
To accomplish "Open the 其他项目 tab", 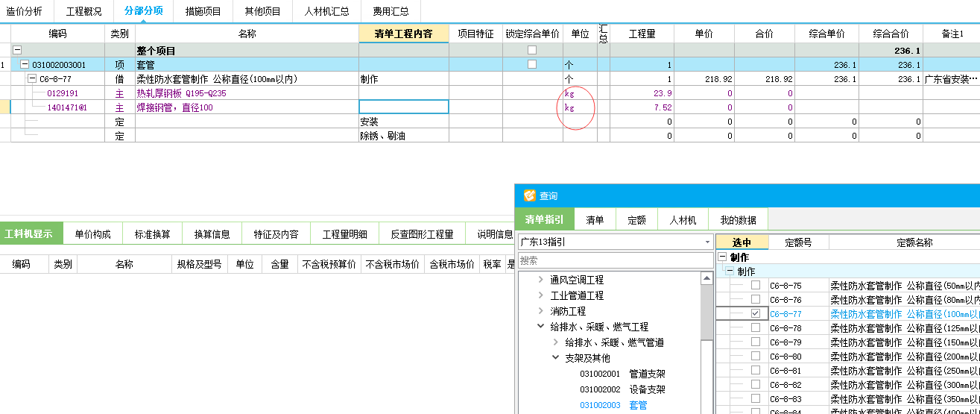I will coord(262,11).
